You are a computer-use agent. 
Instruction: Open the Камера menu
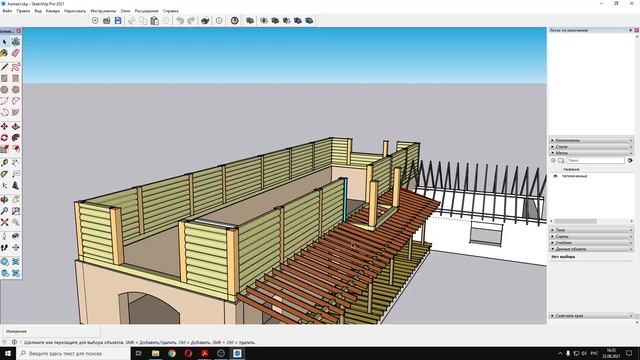(x=53, y=11)
